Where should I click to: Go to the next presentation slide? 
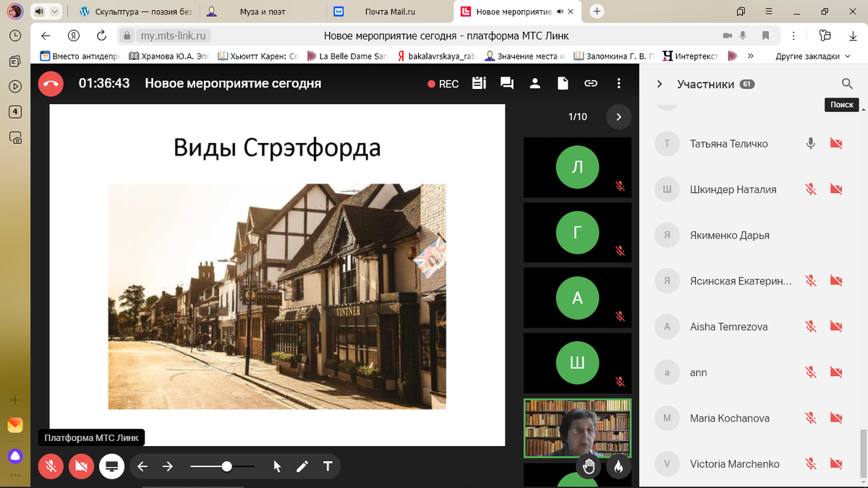[168, 466]
